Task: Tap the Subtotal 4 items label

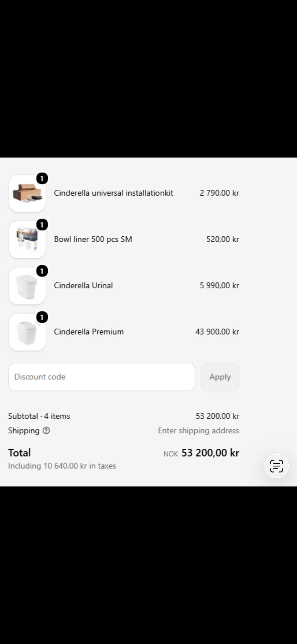Action: click(x=39, y=416)
